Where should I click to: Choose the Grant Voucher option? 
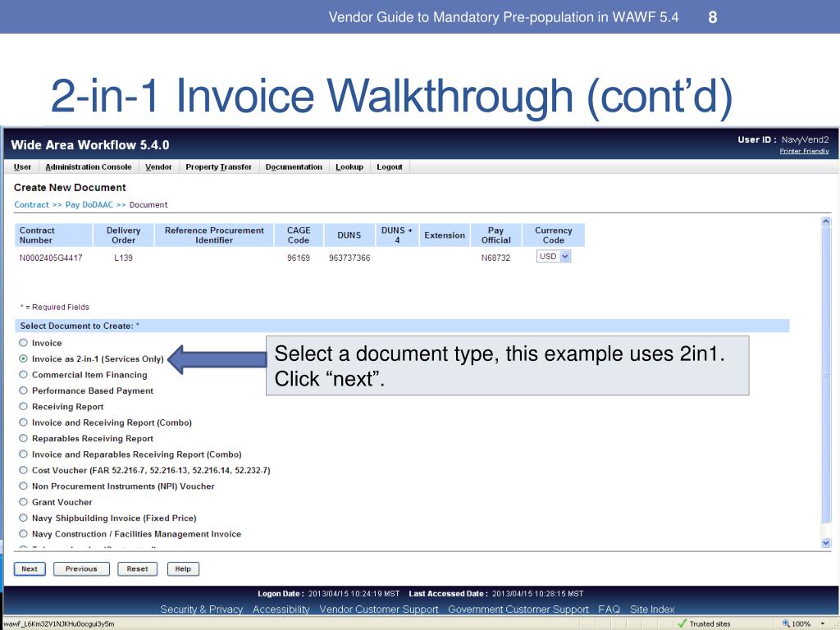point(23,502)
